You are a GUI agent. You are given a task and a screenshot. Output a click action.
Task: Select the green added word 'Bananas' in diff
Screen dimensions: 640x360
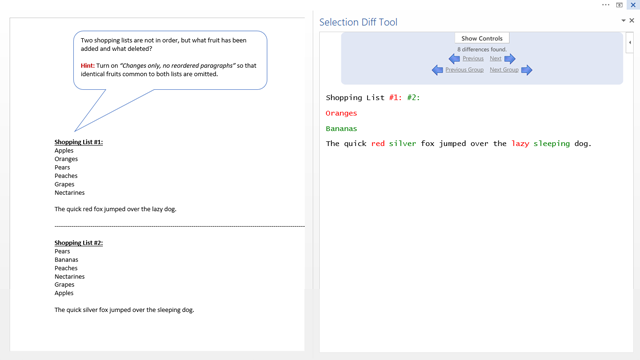coord(341,129)
